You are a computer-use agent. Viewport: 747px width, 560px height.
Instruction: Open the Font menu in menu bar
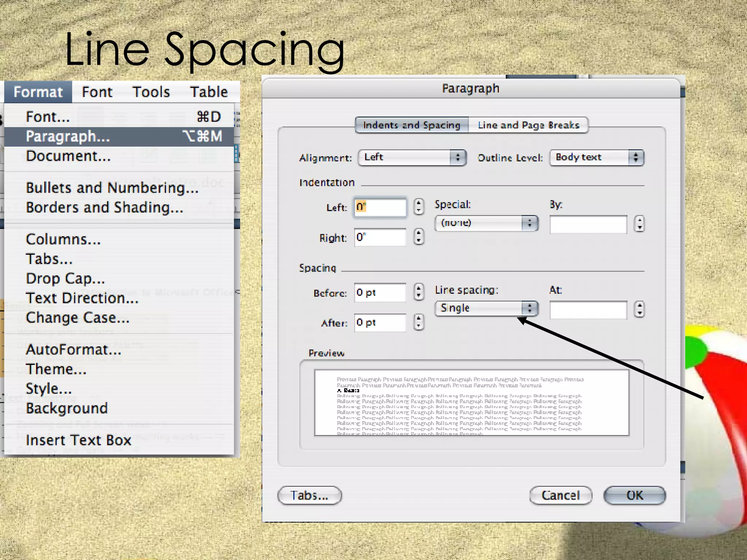[97, 92]
